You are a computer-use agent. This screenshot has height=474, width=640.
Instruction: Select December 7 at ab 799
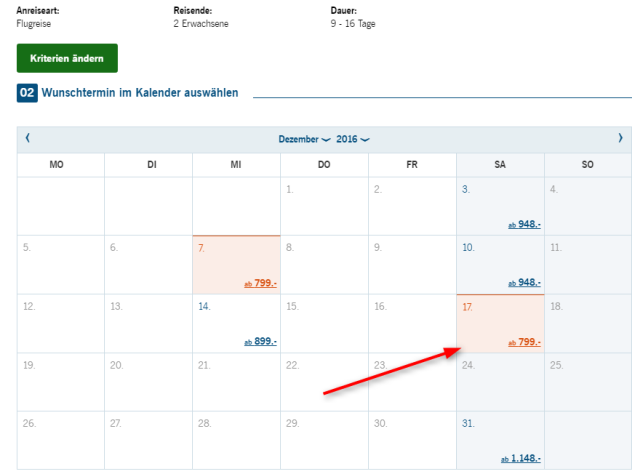[260, 283]
